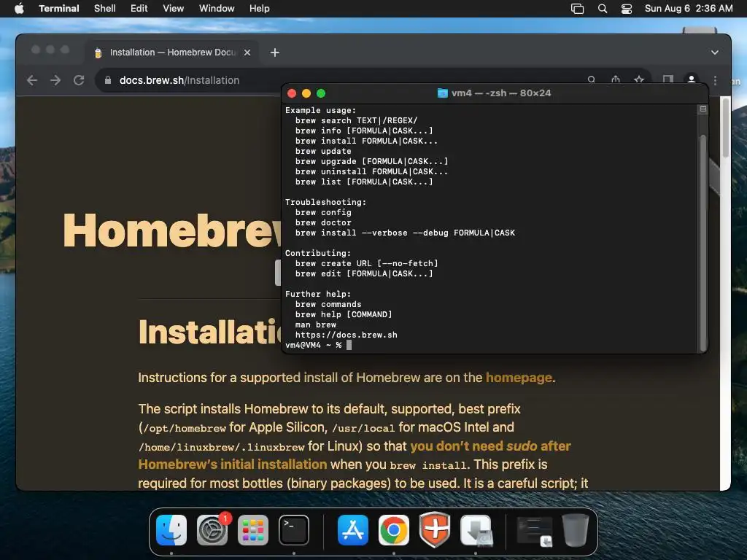Minimize the Terminal window
The height and width of the screenshot is (560, 747).
click(x=306, y=93)
